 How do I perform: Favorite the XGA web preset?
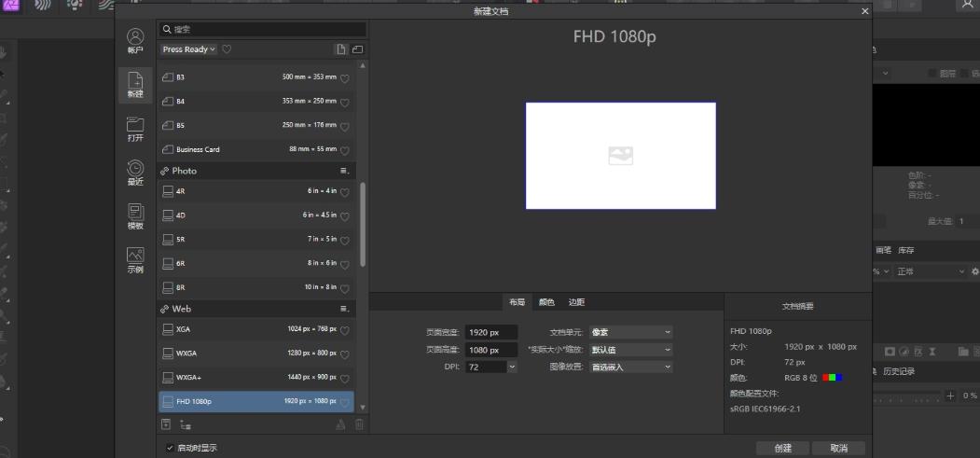click(344, 330)
